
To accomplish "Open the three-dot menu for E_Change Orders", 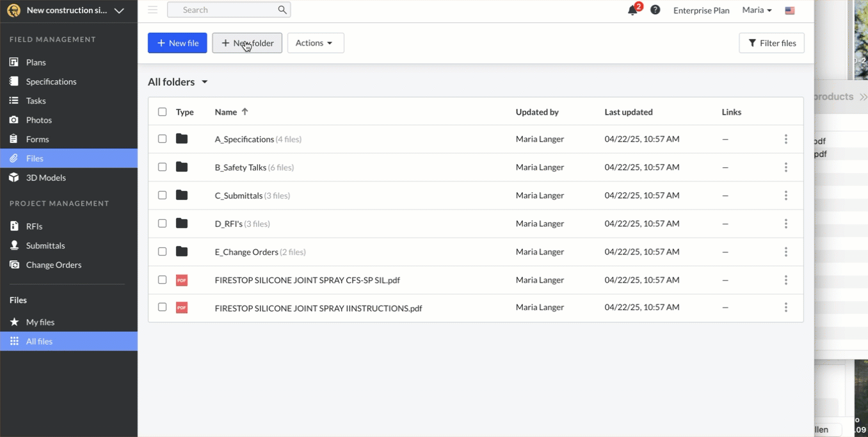I will 785,252.
